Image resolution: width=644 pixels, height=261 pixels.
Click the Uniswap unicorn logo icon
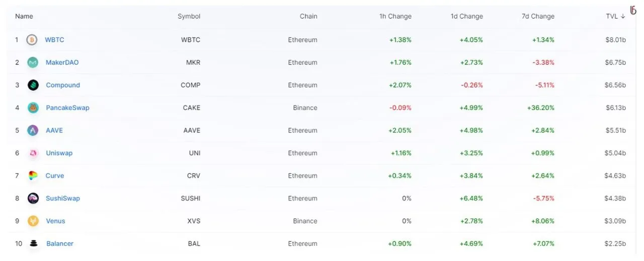point(33,153)
